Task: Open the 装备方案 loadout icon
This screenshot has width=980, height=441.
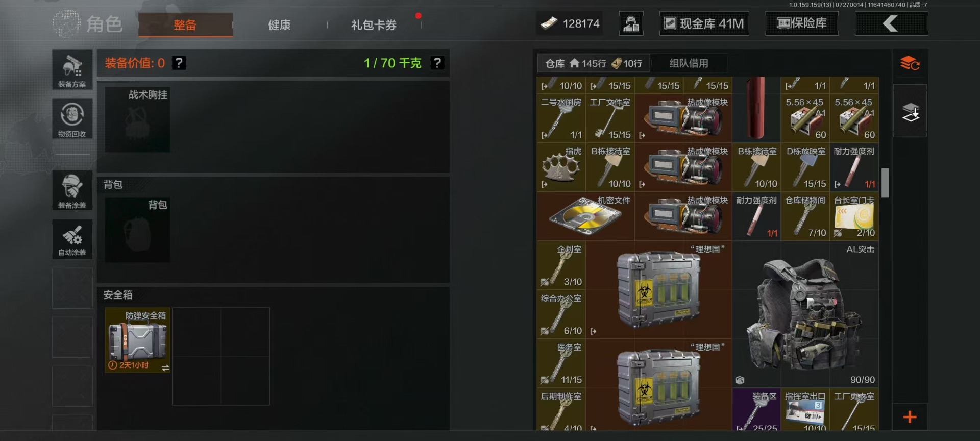Action: click(72, 69)
